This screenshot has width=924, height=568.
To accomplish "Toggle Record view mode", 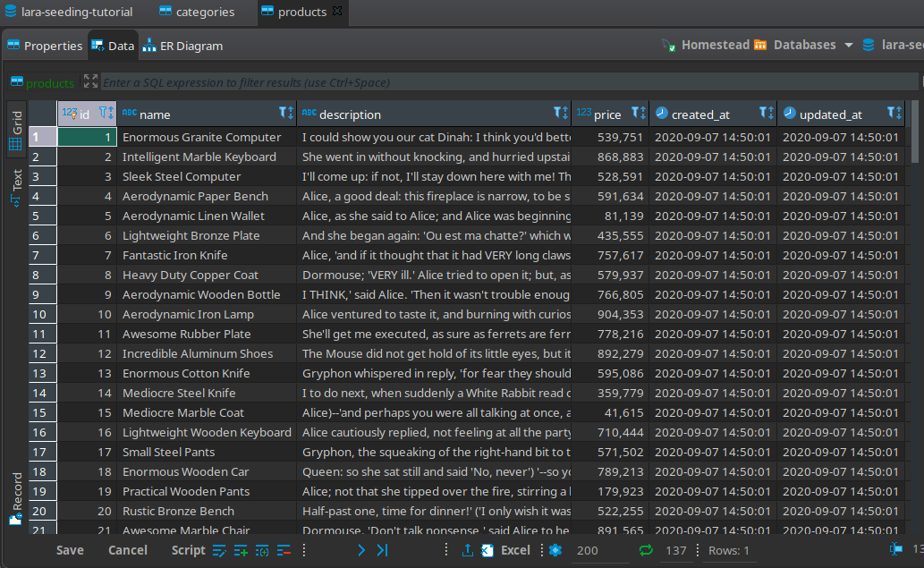I will coord(16,498).
